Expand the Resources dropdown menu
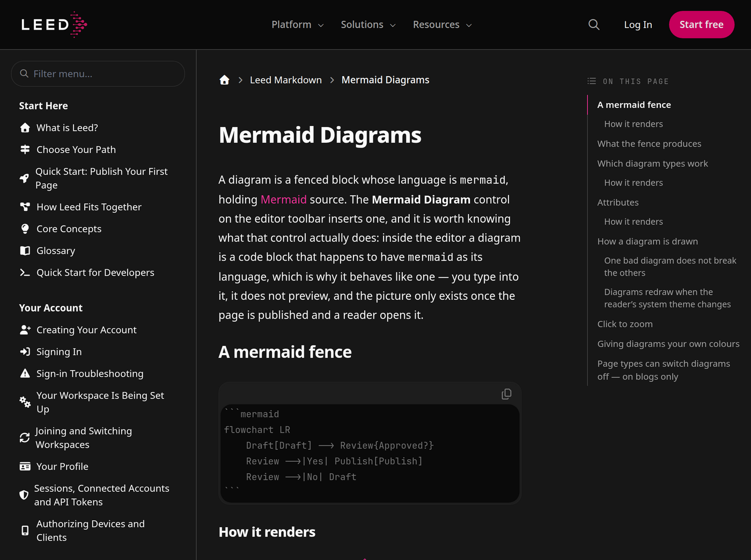This screenshot has width=751, height=560. pos(443,25)
